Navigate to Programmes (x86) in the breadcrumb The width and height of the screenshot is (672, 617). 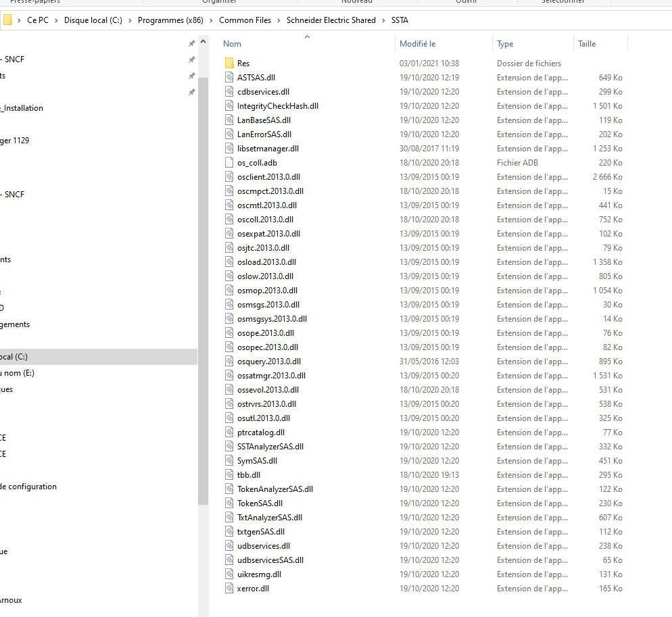pyautogui.click(x=170, y=20)
